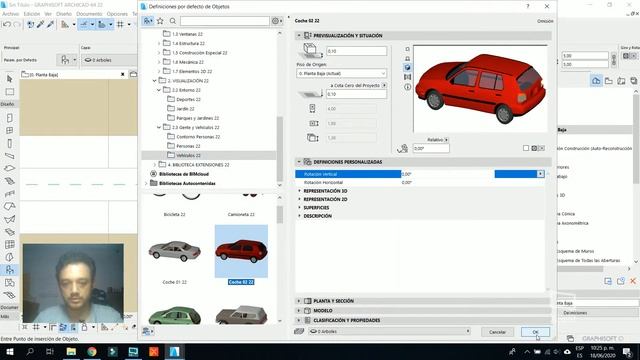Expand Superficies parameter group
The image size is (640, 360).
pyautogui.click(x=299, y=207)
